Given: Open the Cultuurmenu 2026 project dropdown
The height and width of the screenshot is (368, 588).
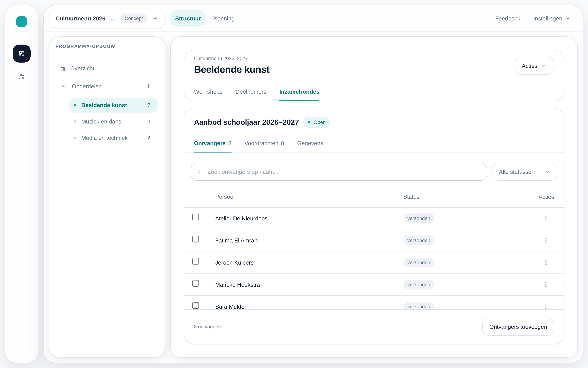Looking at the screenshot, I should [x=107, y=18].
